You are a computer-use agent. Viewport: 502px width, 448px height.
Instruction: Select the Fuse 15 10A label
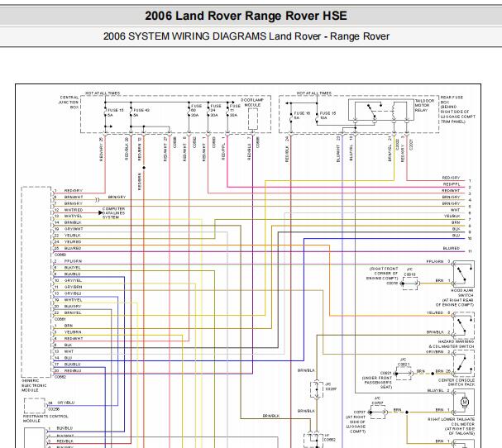click(x=327, y=115)
